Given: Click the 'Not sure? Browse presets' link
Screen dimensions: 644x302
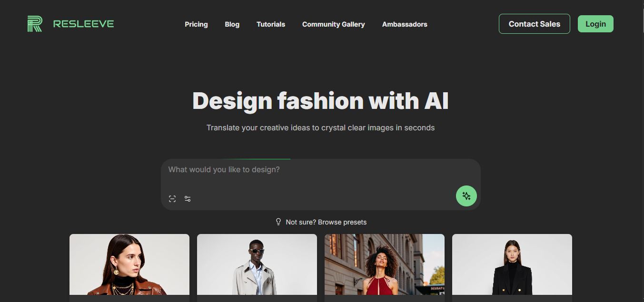Looking at the screenshot, I should coord(326,222).
